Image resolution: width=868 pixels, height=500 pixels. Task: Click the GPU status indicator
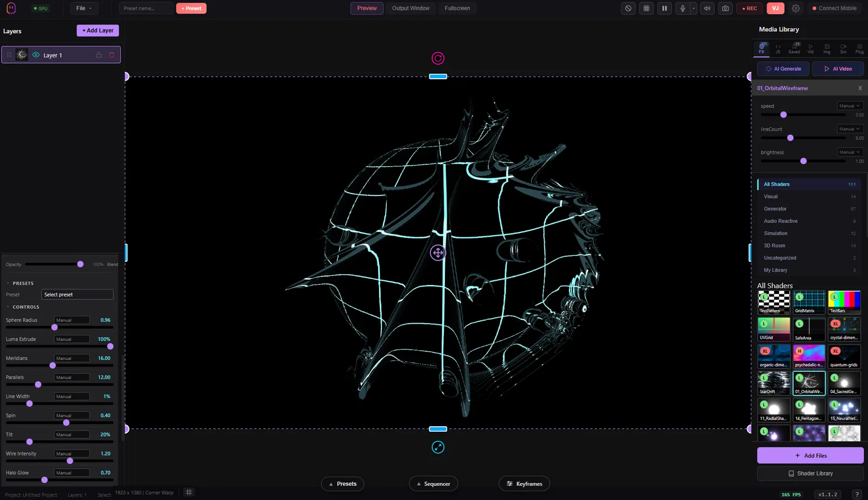(41, 8)
